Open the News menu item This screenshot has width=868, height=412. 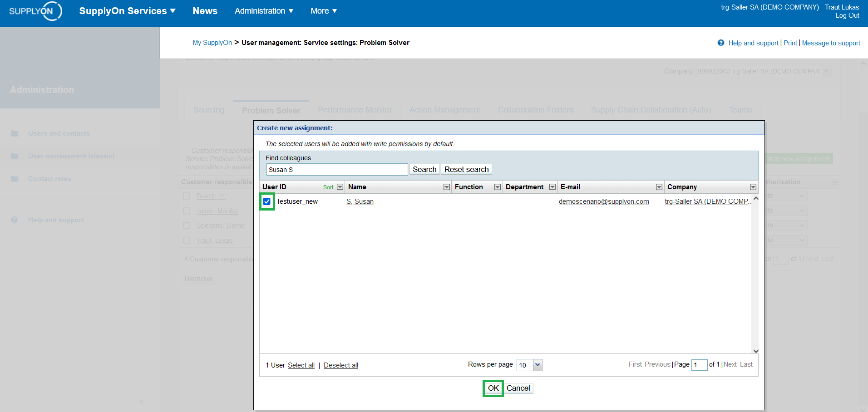tap(205, 11)
